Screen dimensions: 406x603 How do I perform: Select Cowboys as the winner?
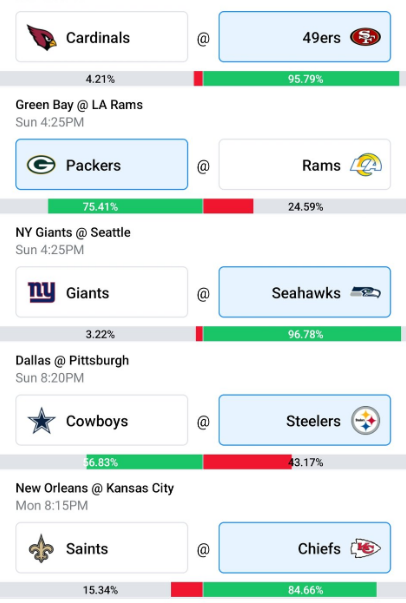(102, 420)
